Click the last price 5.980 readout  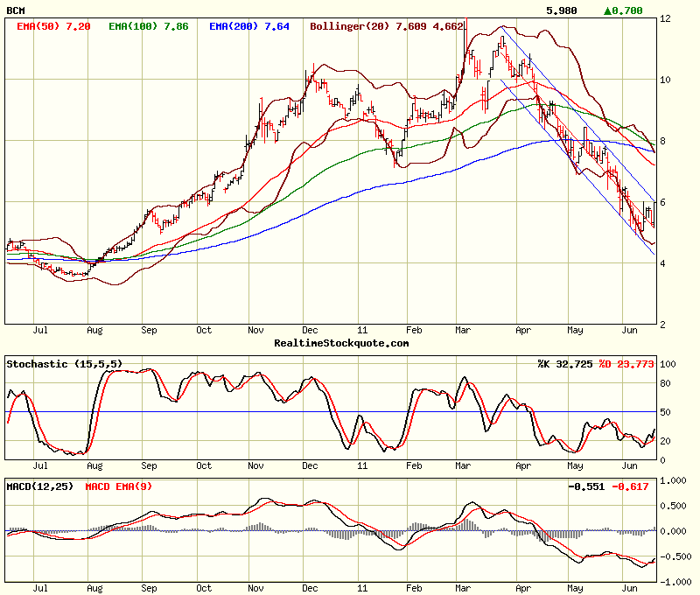click(x=561, y=11)
